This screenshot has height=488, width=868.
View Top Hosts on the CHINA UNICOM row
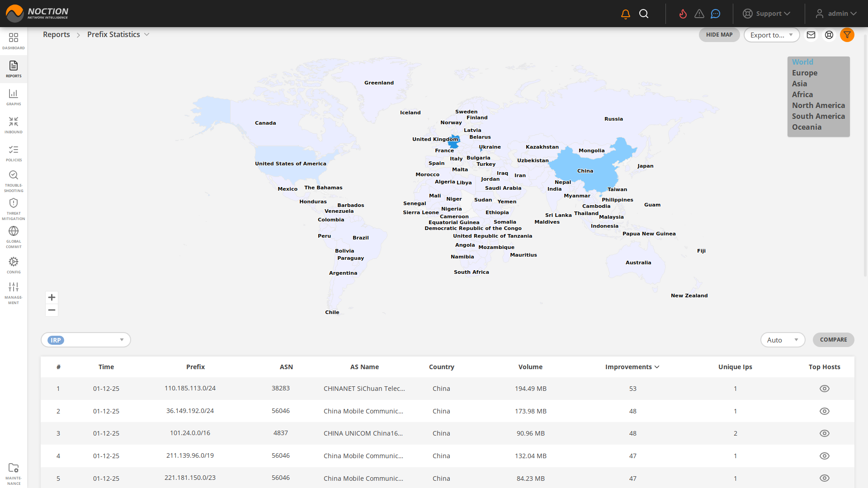point(825,433)
